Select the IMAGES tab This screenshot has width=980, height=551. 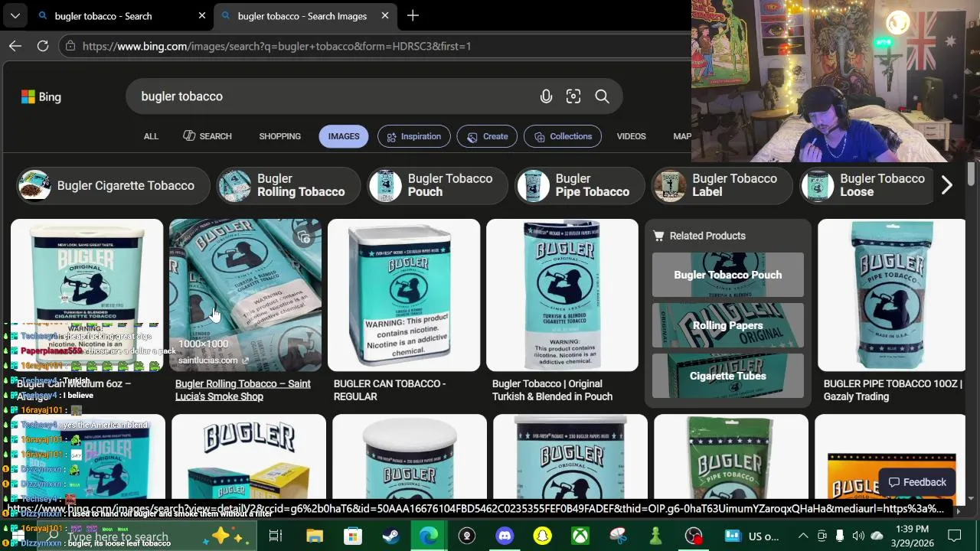point(344,136)
